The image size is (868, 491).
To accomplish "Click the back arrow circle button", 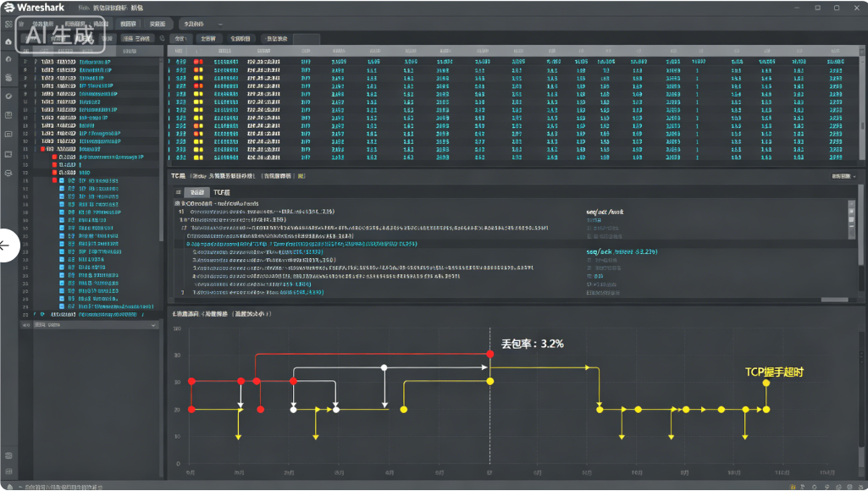I will (x=5, y=245).
